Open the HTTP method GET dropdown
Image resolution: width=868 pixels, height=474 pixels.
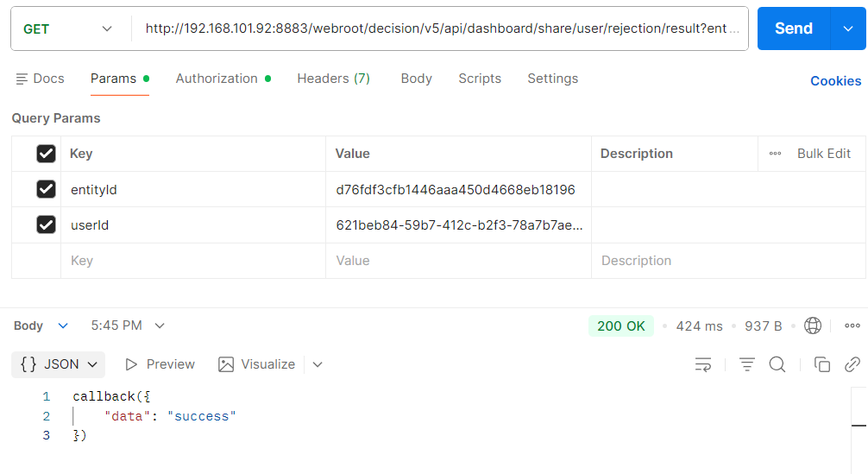coord(68,28)
